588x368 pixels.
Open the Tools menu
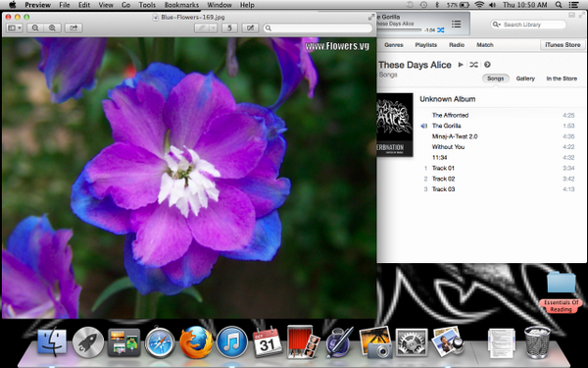tap(147, 5)
